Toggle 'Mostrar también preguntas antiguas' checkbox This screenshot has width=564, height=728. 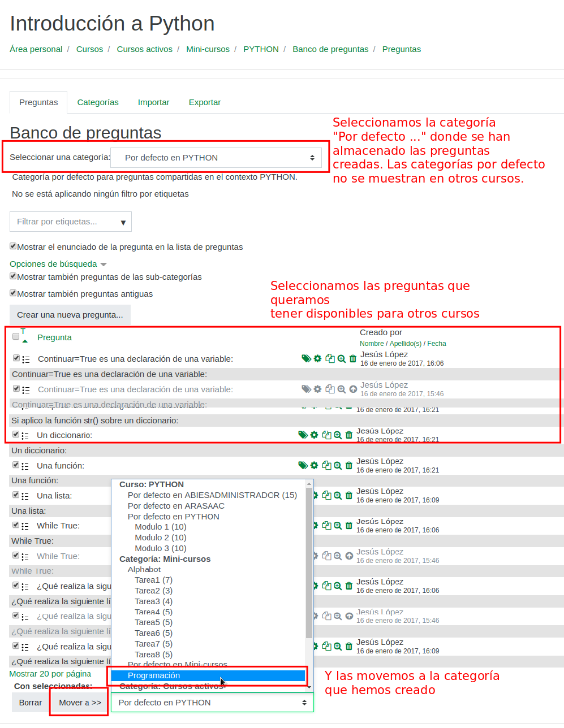click(x=13, y=293)
